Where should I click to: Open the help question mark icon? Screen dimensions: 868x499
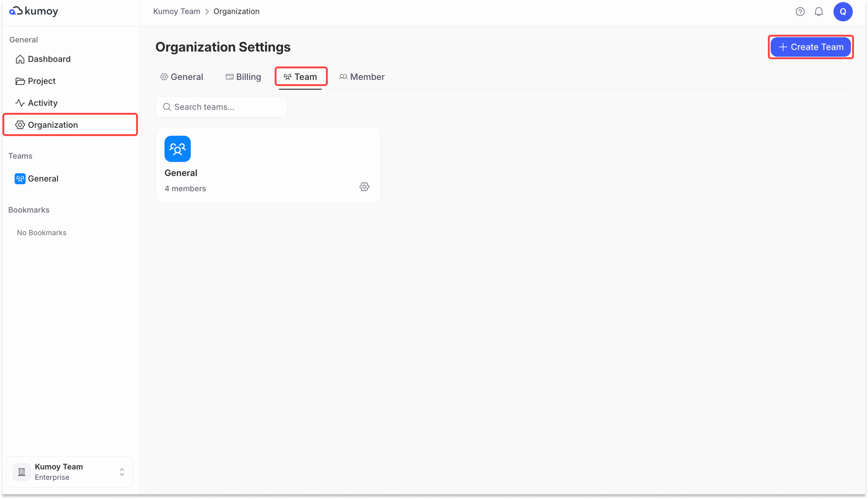coord(800,12)
